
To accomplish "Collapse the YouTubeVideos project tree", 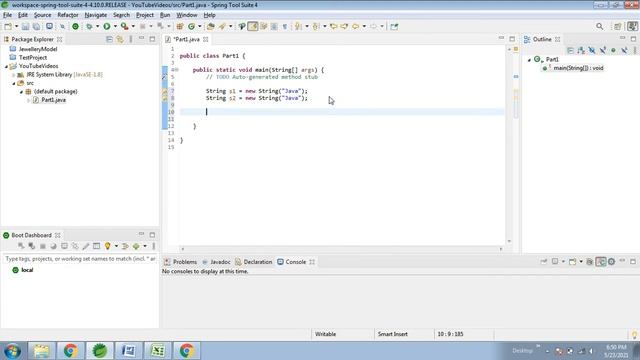I will (7, 66).
